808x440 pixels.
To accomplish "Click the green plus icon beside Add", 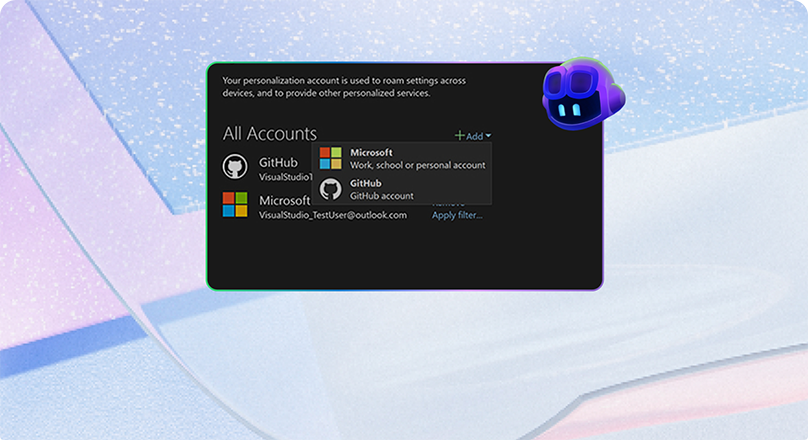I will click(460, 136).
